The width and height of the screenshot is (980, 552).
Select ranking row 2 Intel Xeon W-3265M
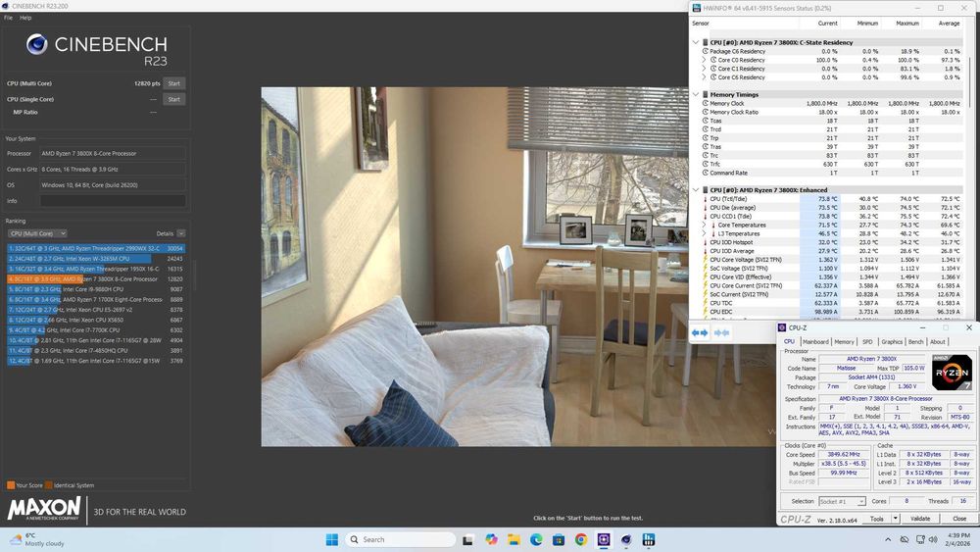(x=96, y=258)
